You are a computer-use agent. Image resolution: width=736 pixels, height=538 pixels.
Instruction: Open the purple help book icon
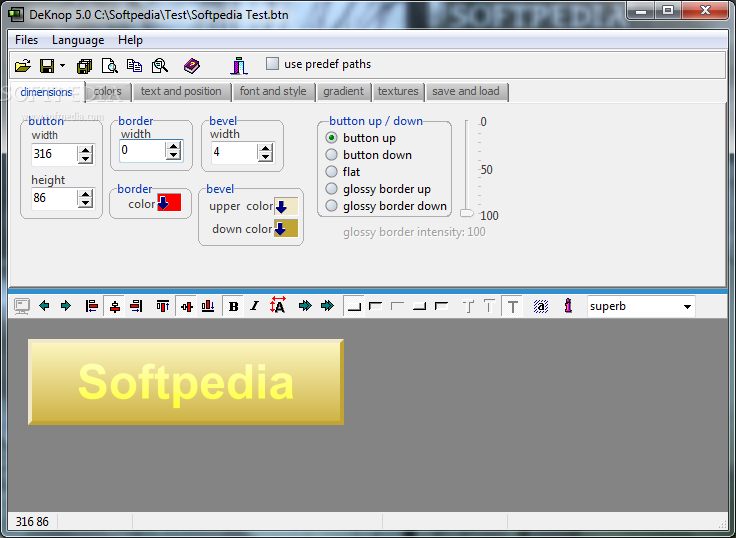(x=192, y=66)
